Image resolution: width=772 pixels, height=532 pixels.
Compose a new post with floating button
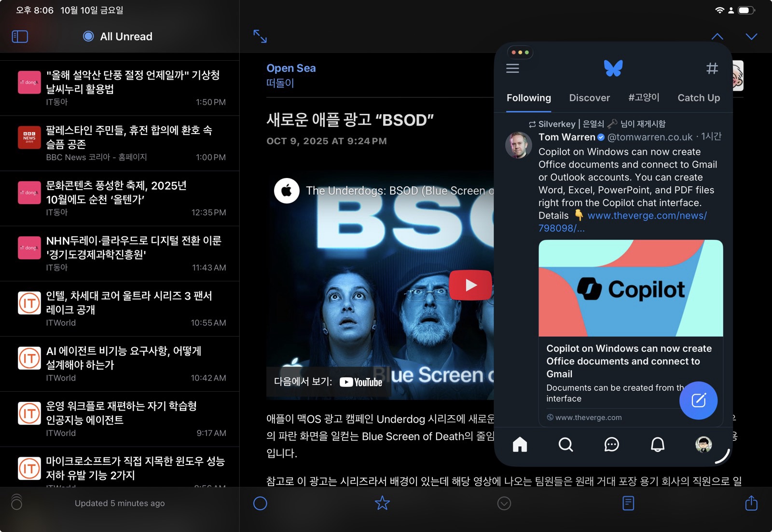pos(698,400)
